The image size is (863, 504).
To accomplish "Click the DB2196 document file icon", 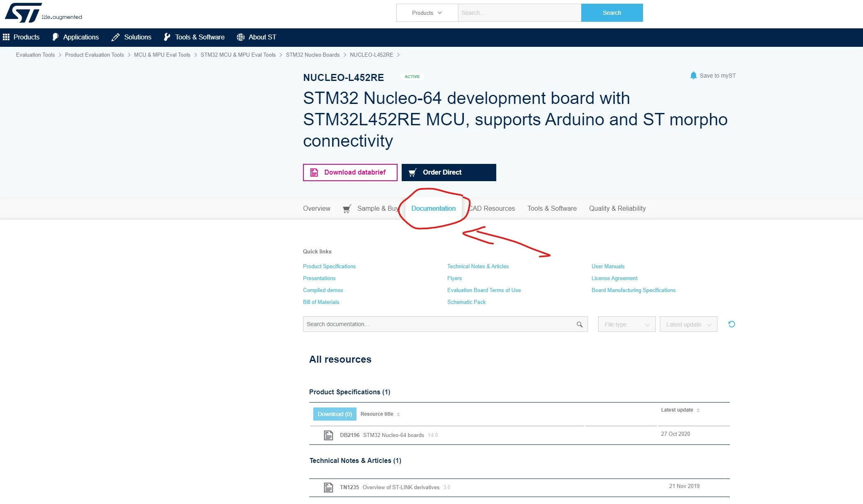I will (x=328, y=435).
